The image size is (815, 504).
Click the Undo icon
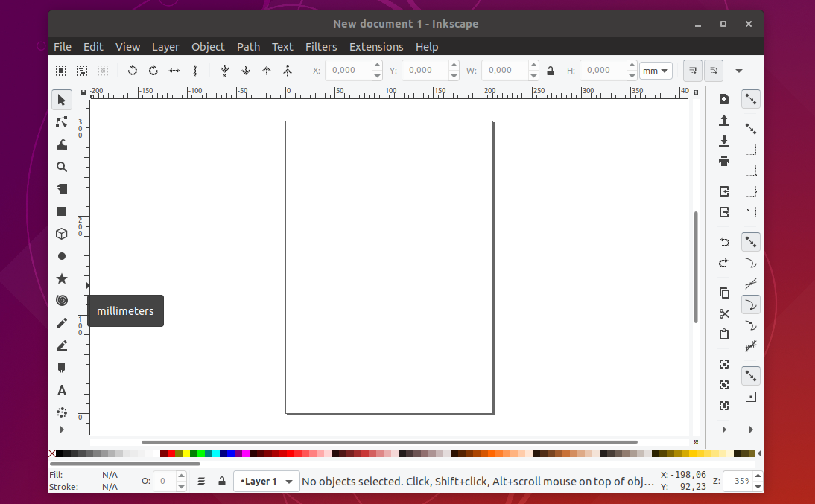[x=724, y=242]
